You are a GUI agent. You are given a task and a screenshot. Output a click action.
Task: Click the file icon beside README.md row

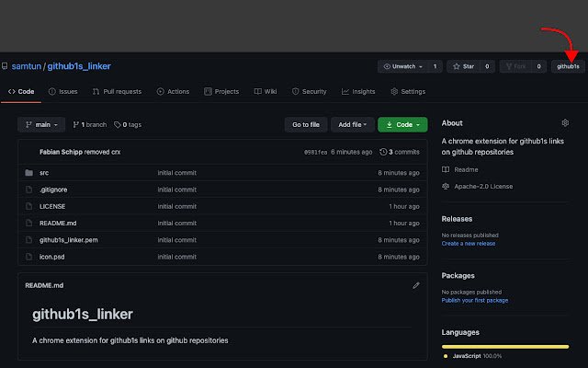click(x=28, y=223)
